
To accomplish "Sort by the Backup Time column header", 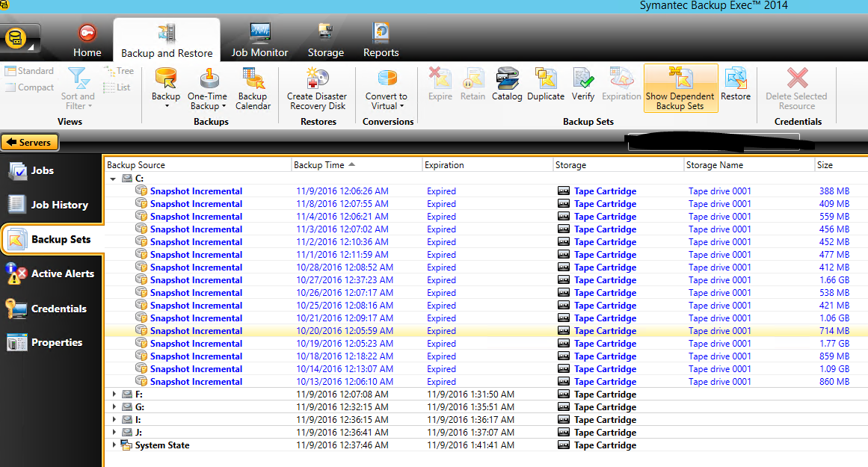I will tap(320, 165).
